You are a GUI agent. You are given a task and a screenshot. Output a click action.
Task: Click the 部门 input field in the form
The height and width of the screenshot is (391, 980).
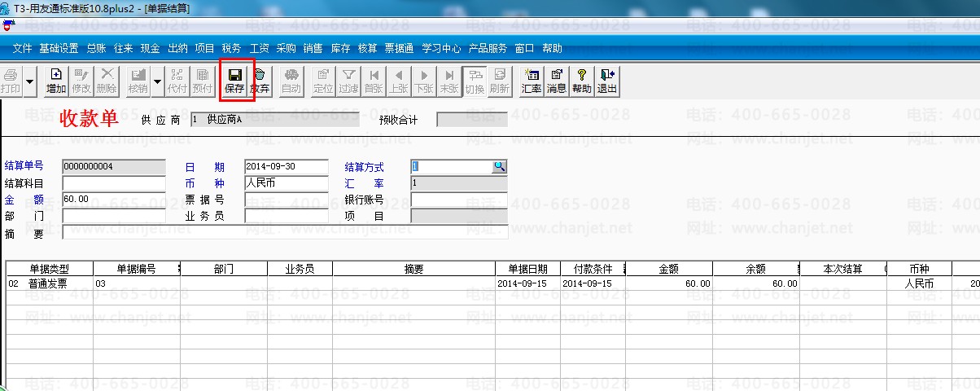(113, 216)
